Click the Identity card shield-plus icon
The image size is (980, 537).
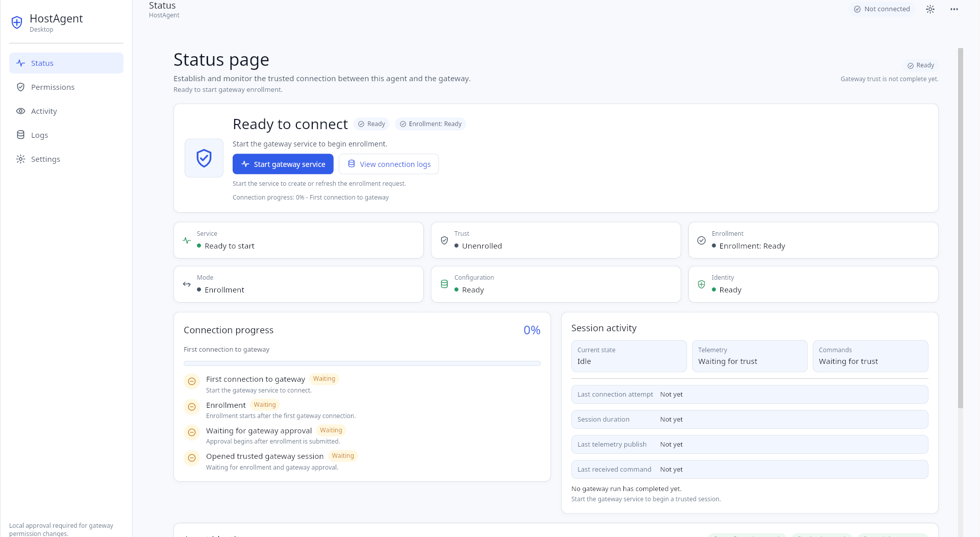pyautogui.click(x=701, y=284)
